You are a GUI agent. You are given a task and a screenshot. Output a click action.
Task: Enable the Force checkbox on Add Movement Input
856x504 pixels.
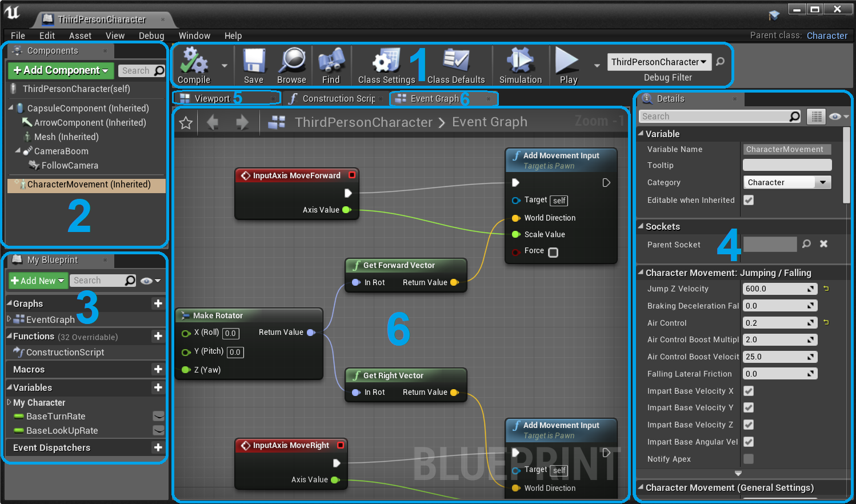pyautogui.click(x=553, y=252)
